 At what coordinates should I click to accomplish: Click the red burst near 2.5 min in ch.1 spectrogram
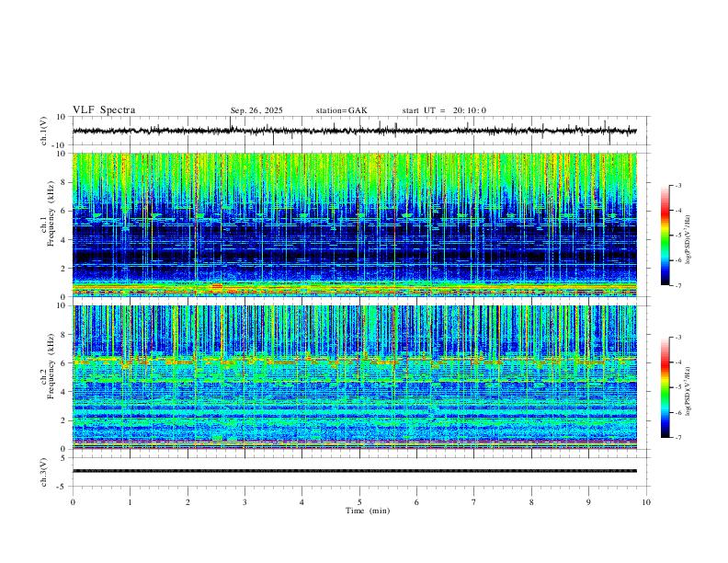pos(216,287)
